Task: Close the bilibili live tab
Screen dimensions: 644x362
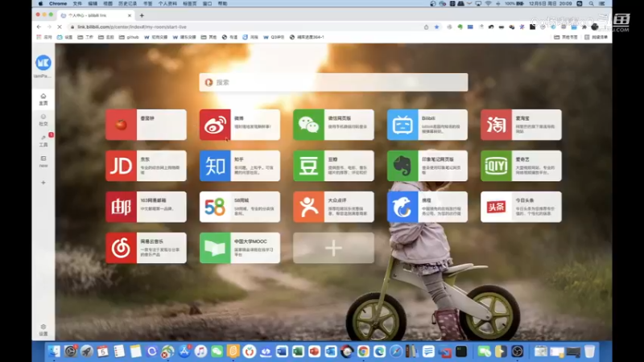Action: (x=130, y=15)
